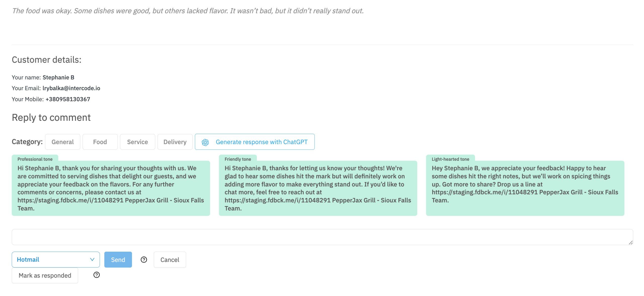Choose the Light-hearted tone response

tap(525, 188)
